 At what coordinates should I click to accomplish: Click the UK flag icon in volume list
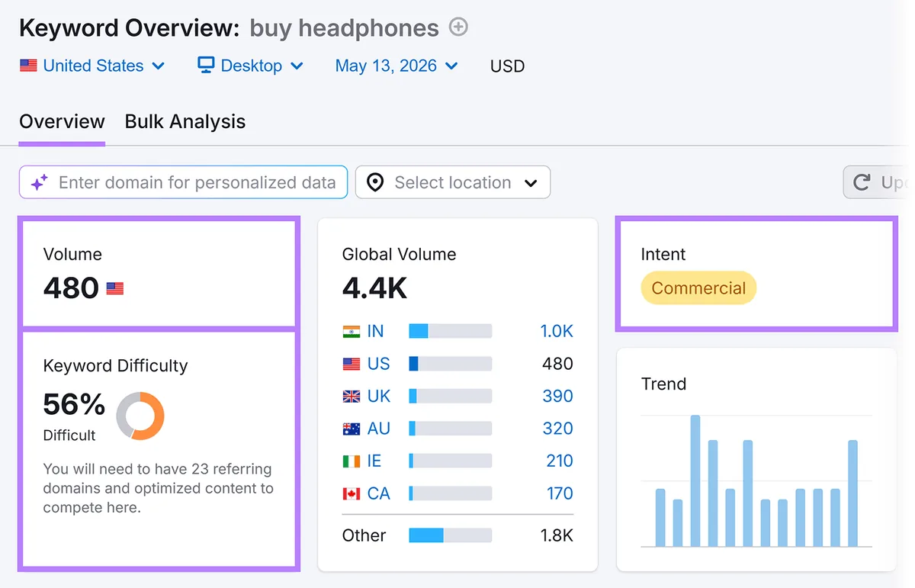tap(351, 397)
